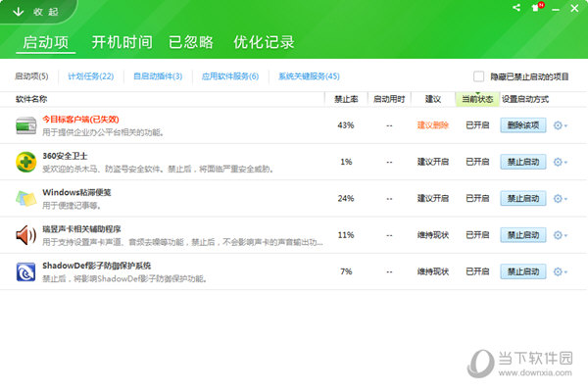The image size is (588, 392).
Task: Click 43% disable rate value
Action: tap(346, 125)
